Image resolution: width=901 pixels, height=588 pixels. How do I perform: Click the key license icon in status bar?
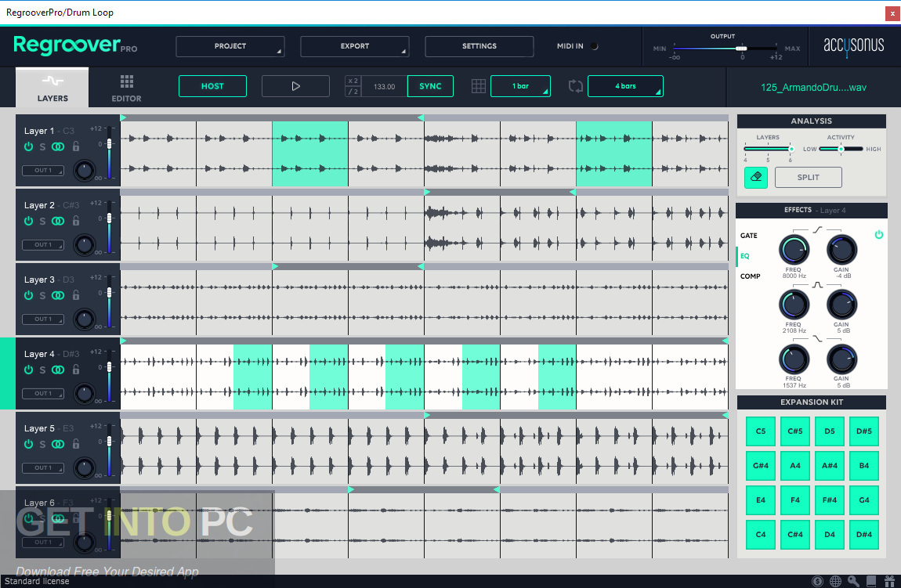coord(853,581)
